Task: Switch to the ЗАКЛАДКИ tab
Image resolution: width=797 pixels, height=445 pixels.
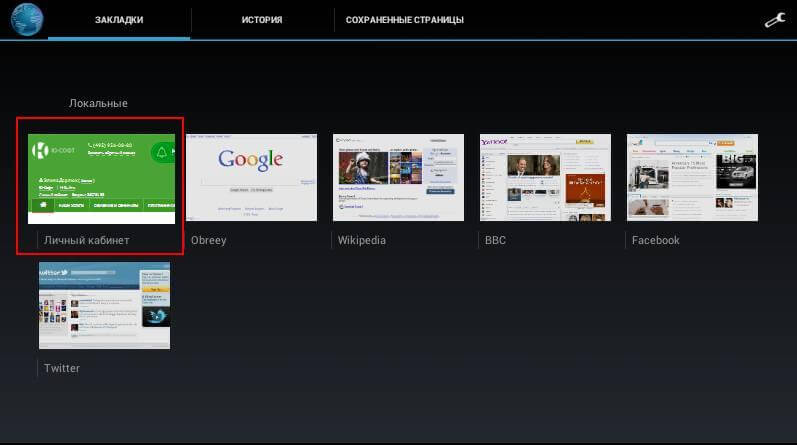Action: tap(119, 20)
